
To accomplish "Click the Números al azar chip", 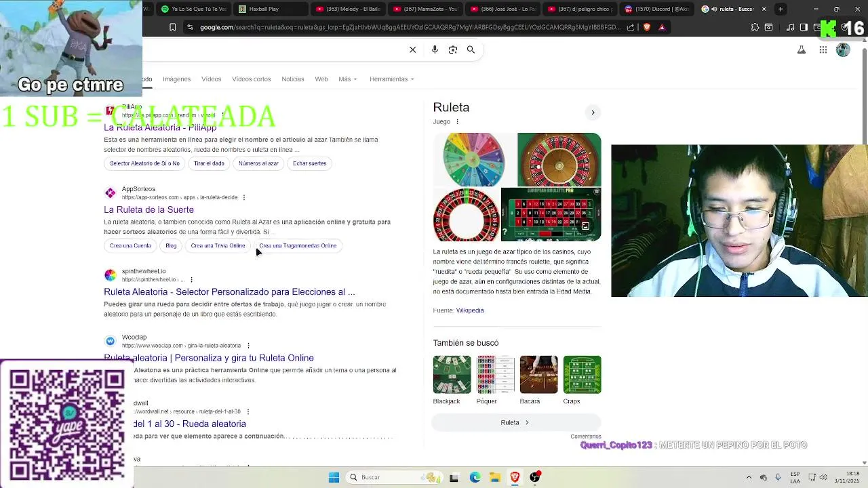I will 258,163.
